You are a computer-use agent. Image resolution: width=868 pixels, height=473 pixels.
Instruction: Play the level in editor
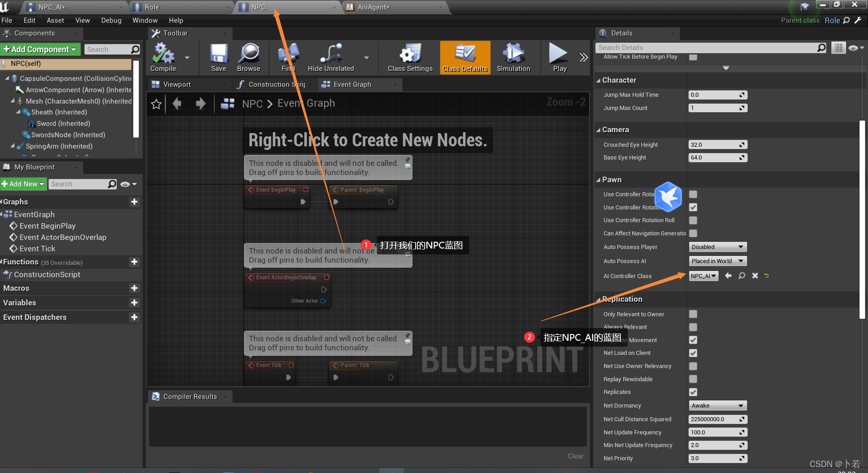click(x=560, y=57)
